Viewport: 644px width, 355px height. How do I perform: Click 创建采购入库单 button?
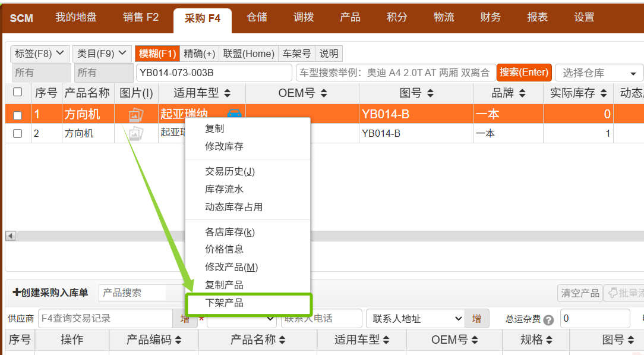coord(50,293)
